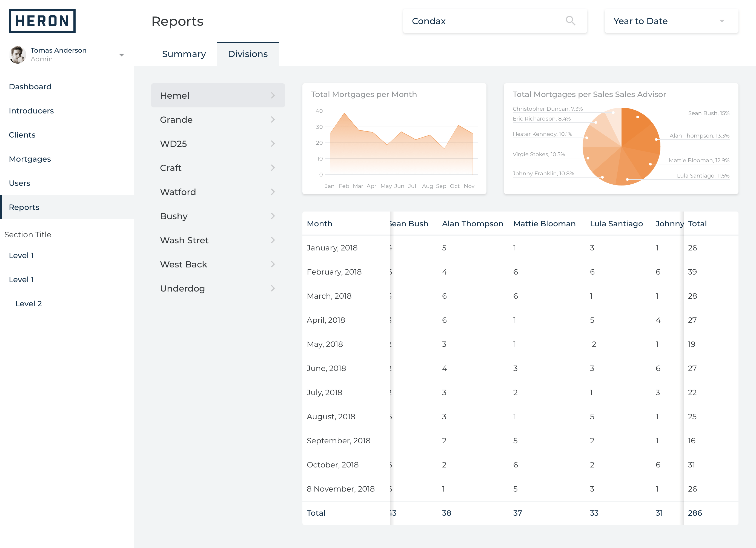Click the Mattie Blooman, 12.9% label
This screenshot has height=548, width=756.
coord(699,160)
